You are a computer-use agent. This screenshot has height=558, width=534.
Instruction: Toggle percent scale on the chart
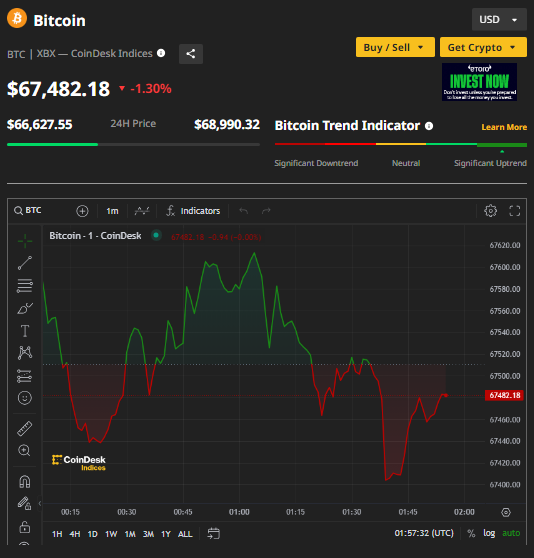tap(471, 533)
